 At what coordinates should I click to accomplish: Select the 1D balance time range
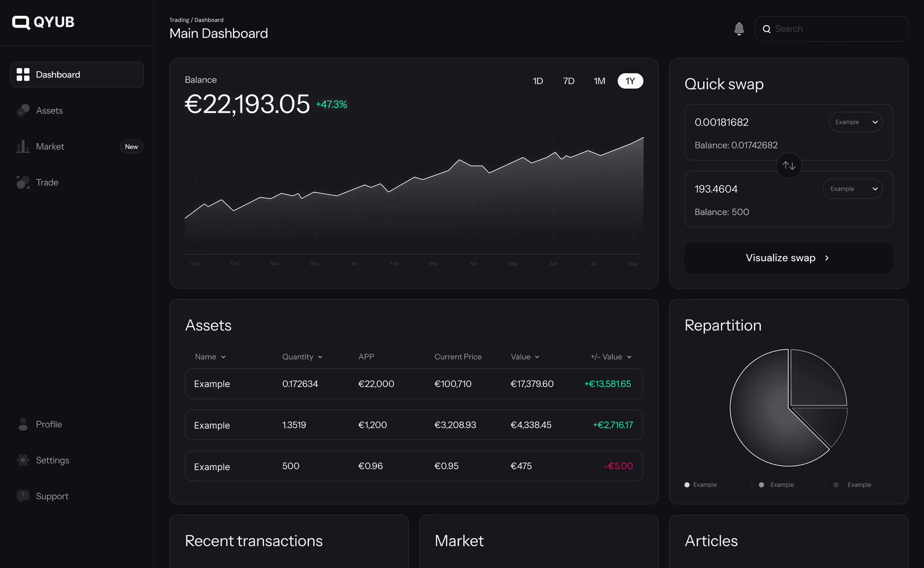click(538, 81)
